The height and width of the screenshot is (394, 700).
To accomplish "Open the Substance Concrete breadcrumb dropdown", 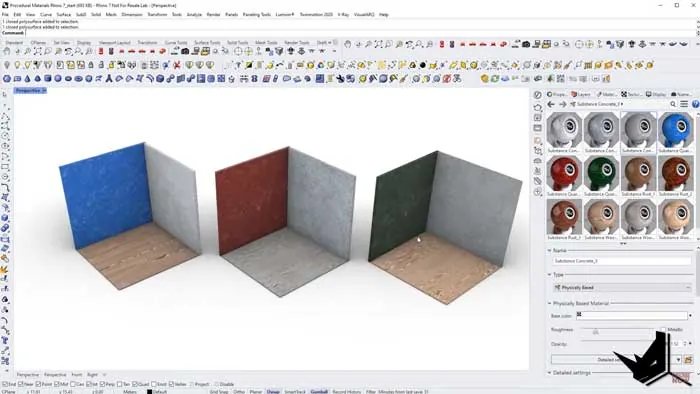I will coord(622,104).
